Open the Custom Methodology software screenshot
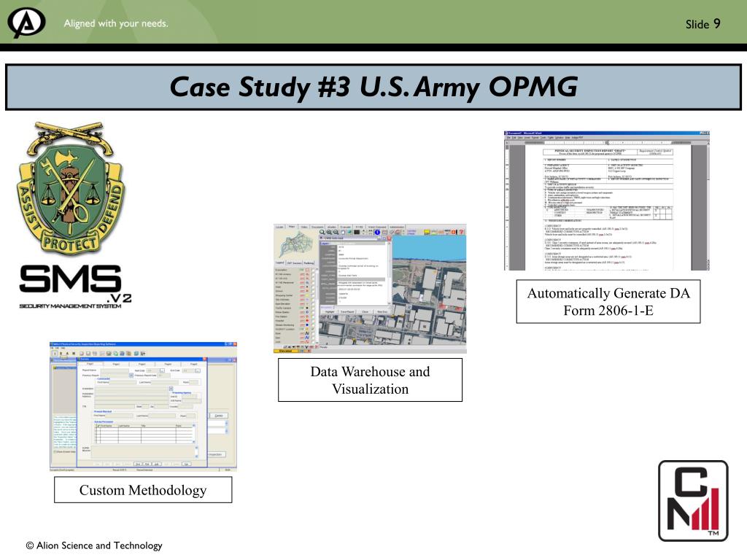Screen dimensions: 747x560 tap(144, 406)
